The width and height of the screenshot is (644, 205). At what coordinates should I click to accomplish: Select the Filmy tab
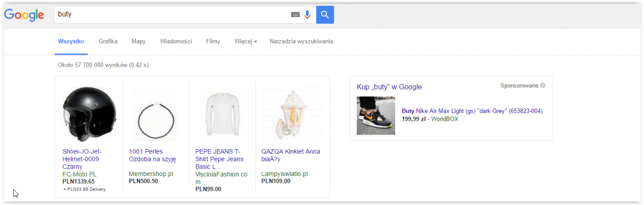[x=213, y=41]
